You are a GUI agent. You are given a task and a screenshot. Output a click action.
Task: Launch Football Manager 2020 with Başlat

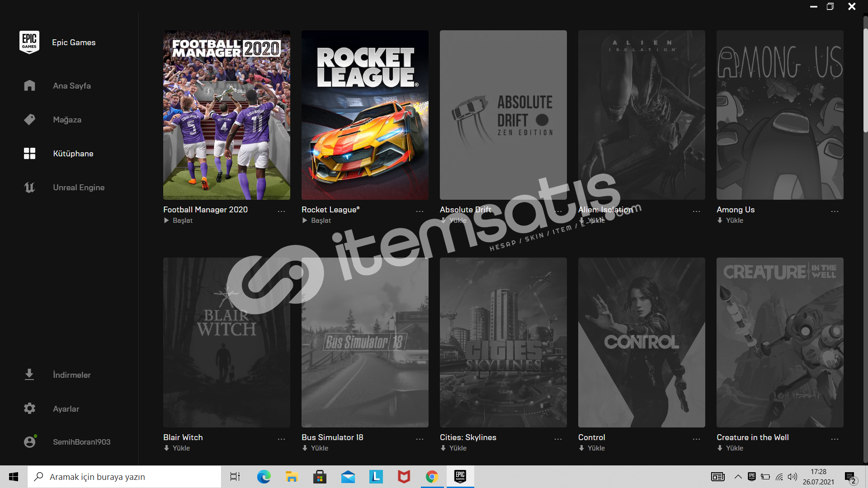pyautogui.click(x=178, y=221)
